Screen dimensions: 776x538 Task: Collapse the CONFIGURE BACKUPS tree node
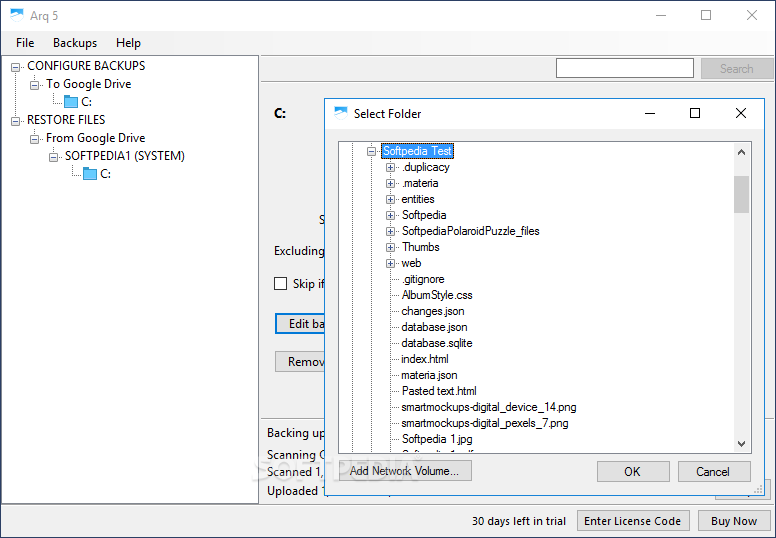coord(15,67)
